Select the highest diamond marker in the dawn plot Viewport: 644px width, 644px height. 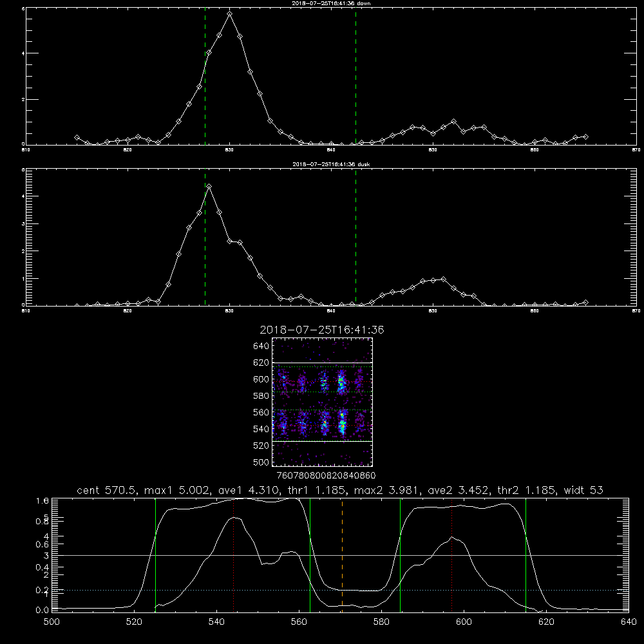click(x=230, y=14)
